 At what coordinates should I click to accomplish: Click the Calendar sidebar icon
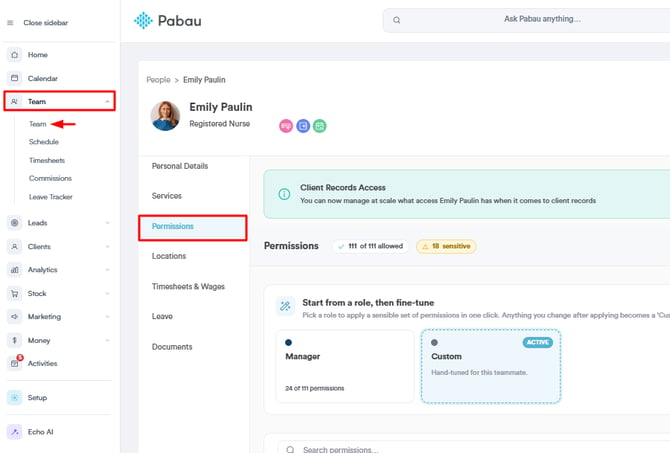tap(15, 78)
